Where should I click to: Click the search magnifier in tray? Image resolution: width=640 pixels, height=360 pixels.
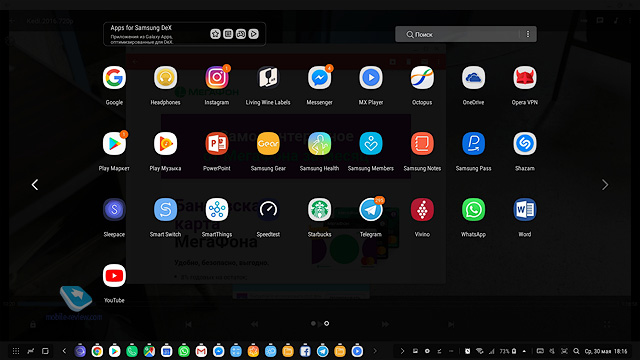tap(576, 351)
